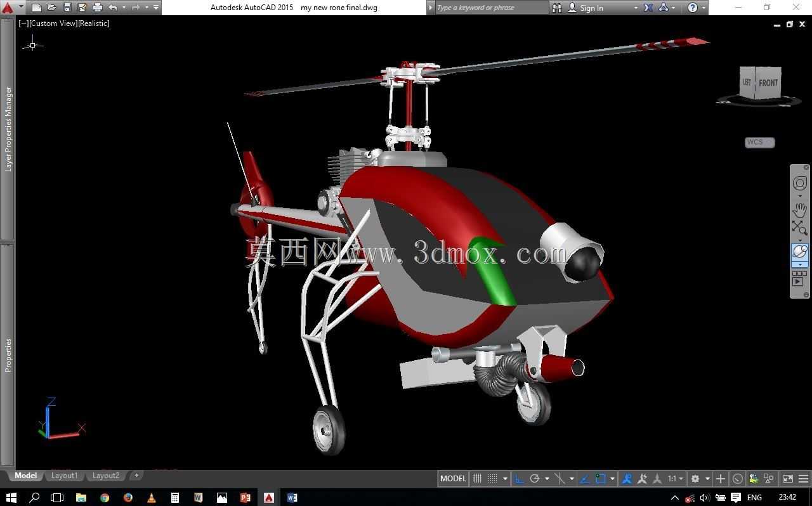Open Isometric Drafting dropdown arrow
The height and width of the screenshot is (506, 812).
coord(572,479)
